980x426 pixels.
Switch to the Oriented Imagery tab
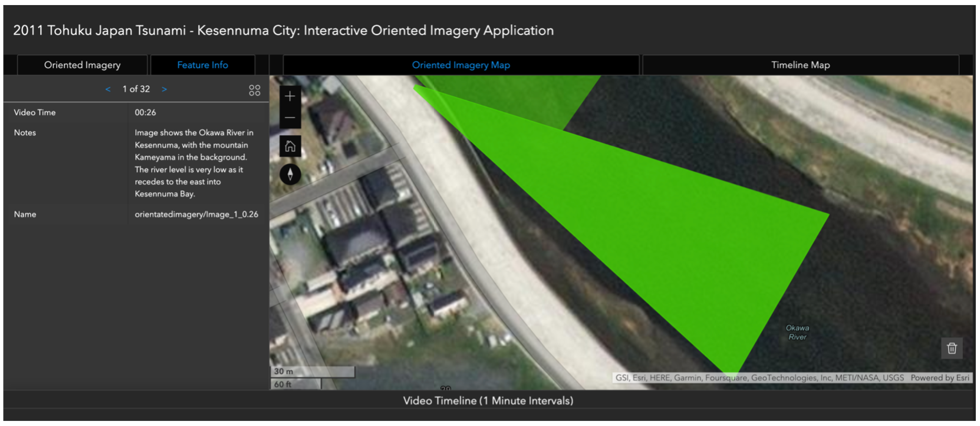pos(82,65)
